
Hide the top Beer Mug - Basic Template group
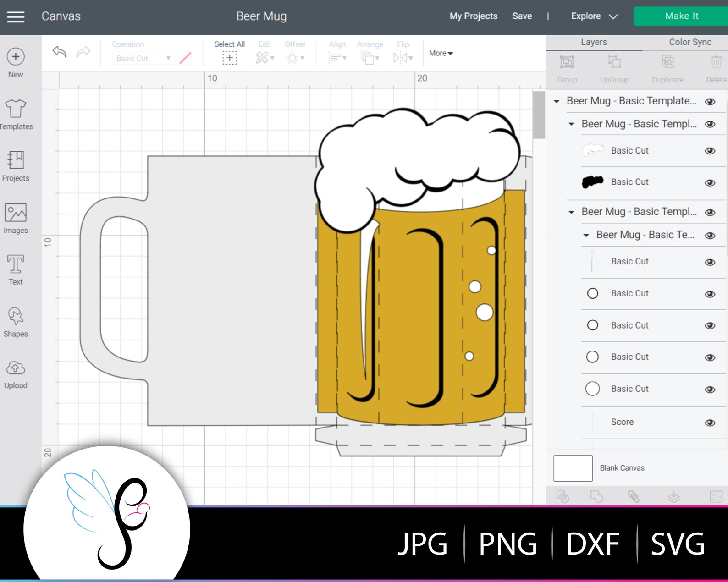[710, 101]
